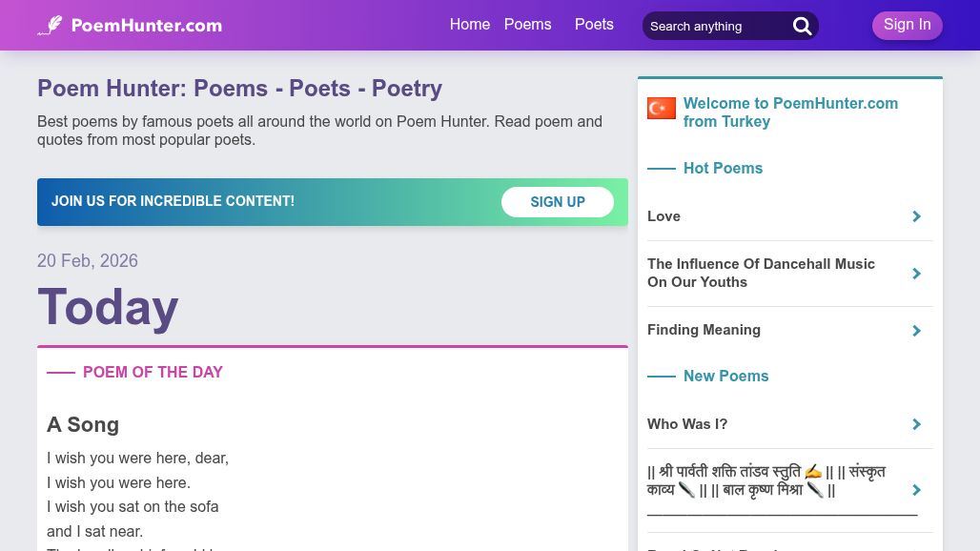Click the arrow next to Love poem
The width and height of the screenshot is (980, 551).
(916, 216)
